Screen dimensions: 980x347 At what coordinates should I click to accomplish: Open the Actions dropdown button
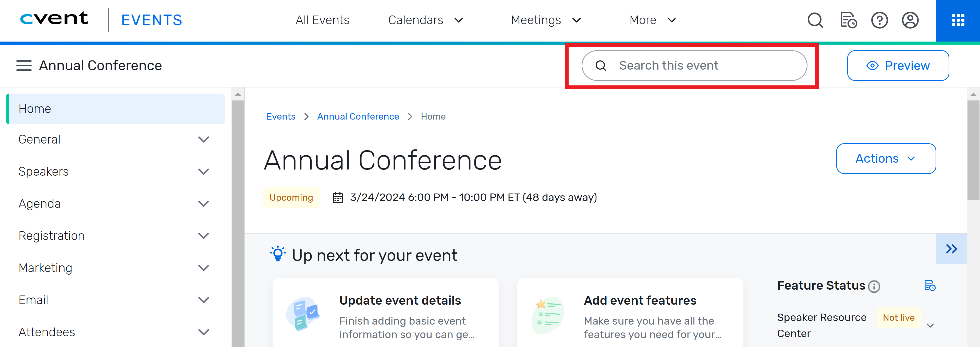[x=886, y=159]
